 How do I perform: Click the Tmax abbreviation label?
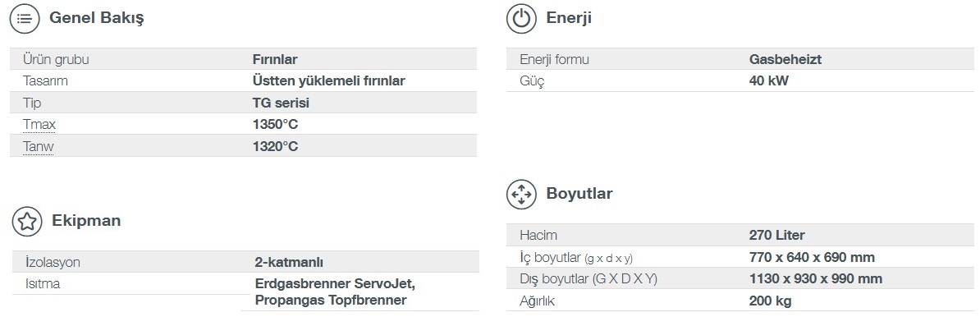(39, 125)
